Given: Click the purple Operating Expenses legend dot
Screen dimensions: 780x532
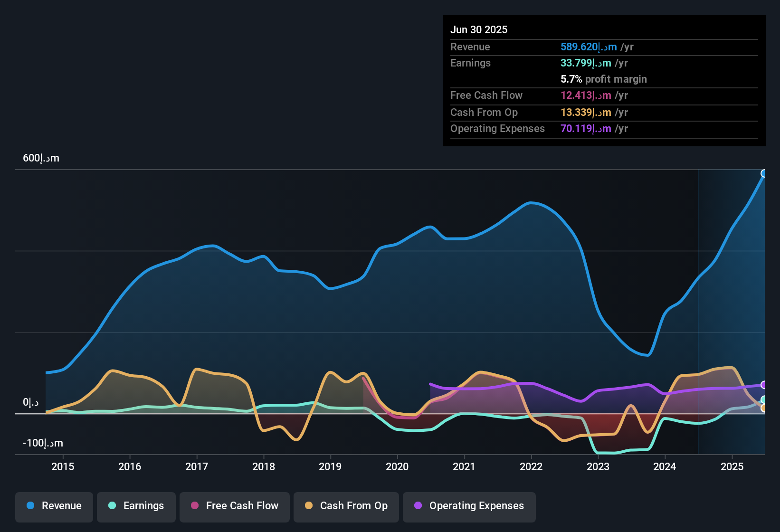Looking at the screenshot, I should pos(419,506).
